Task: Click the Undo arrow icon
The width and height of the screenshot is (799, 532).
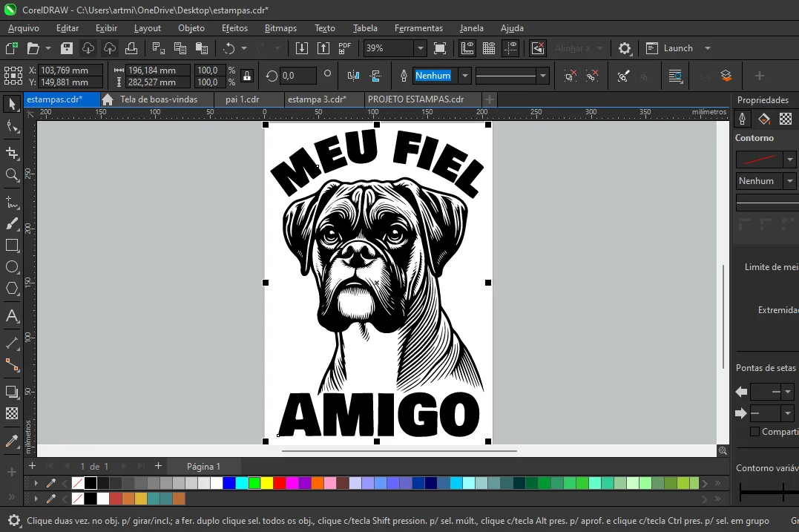Action: pyautogui.click(x=228, y=48)
